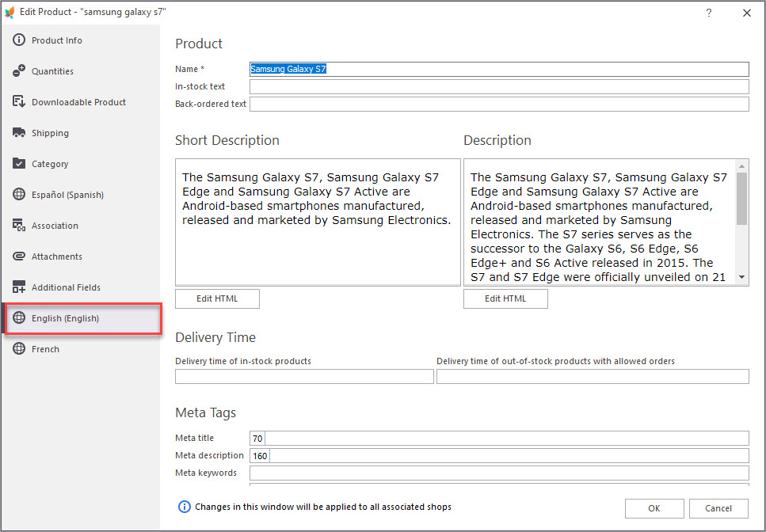Screen dimensions: 766x532
Task: Open the Association section
Action: [x=81, y=226]
